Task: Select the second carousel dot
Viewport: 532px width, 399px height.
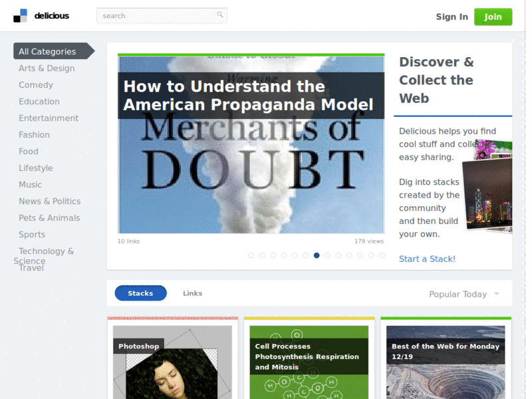Action: click(x=262, y=255)
